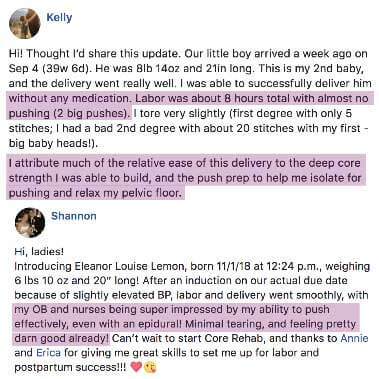Image resolution: width=379 pixels, height=379 pixels.
Task: Click the kissing face emoji
Action: coord(150,367)
